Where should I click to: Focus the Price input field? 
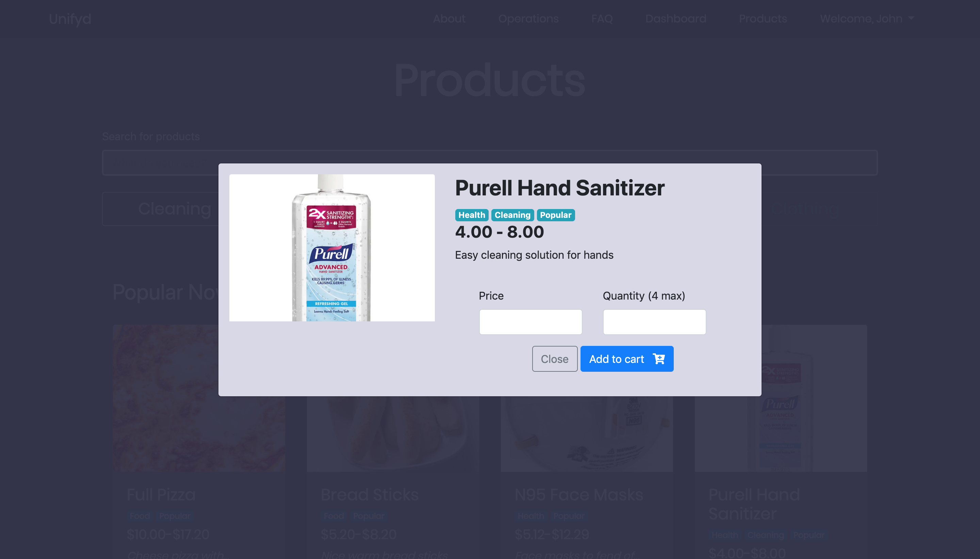click(530, 322)
